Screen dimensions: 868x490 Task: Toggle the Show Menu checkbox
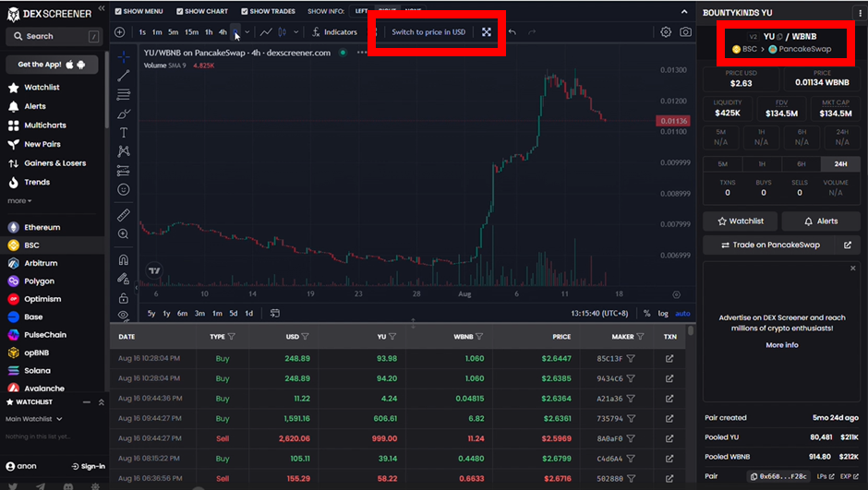[x=118, y=11]
